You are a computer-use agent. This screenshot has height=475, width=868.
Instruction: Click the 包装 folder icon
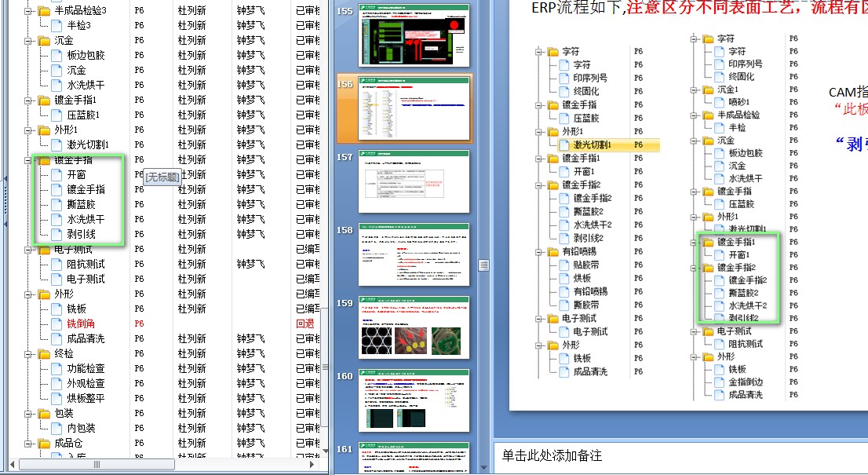pos(44,414)
